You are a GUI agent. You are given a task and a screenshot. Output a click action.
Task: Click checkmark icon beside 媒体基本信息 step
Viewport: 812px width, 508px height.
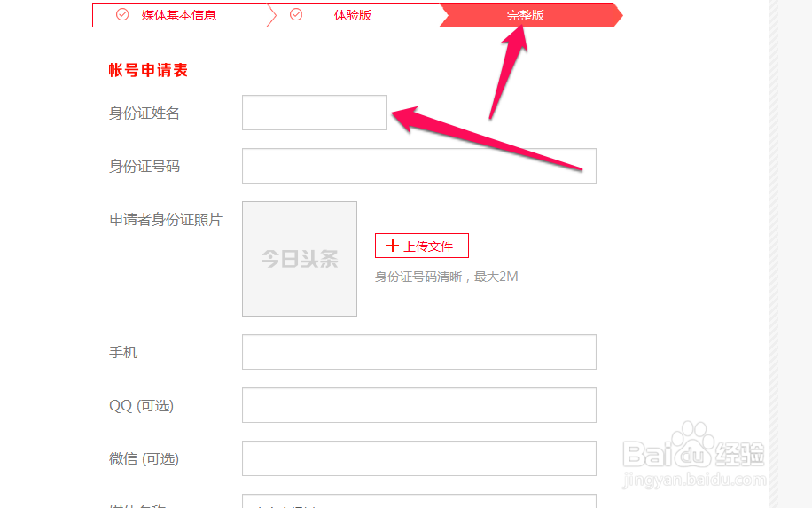(122, 14)
